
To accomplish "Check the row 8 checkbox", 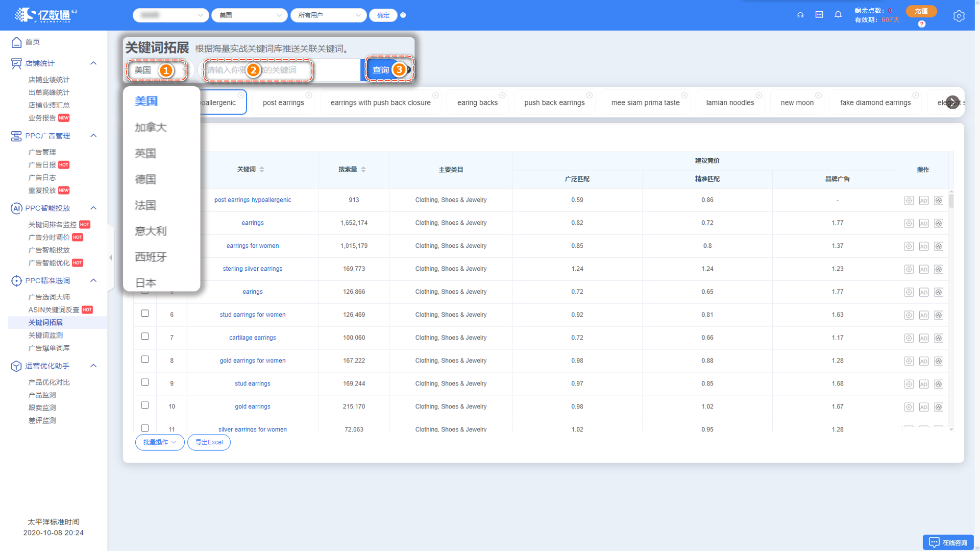I will (x=145, y=359).
